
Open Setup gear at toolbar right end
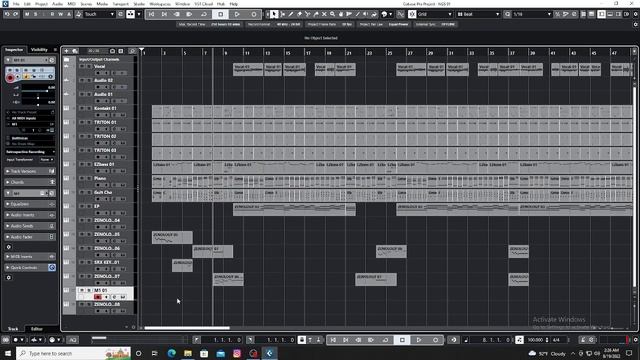click(x=636, y=14)
